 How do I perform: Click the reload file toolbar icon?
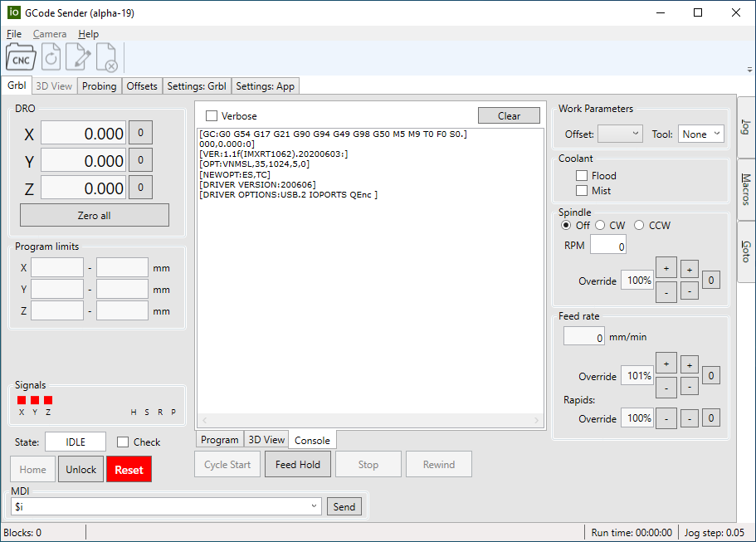tap(51, 58)
